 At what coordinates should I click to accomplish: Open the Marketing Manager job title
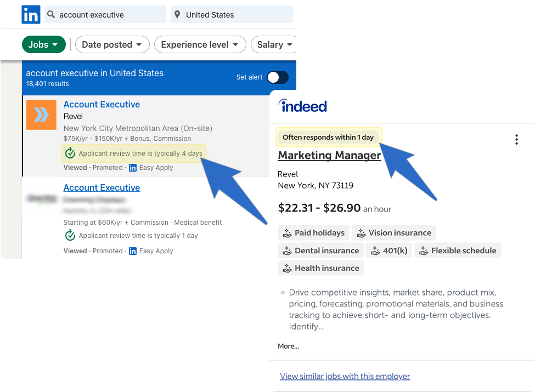click(329, 156)
